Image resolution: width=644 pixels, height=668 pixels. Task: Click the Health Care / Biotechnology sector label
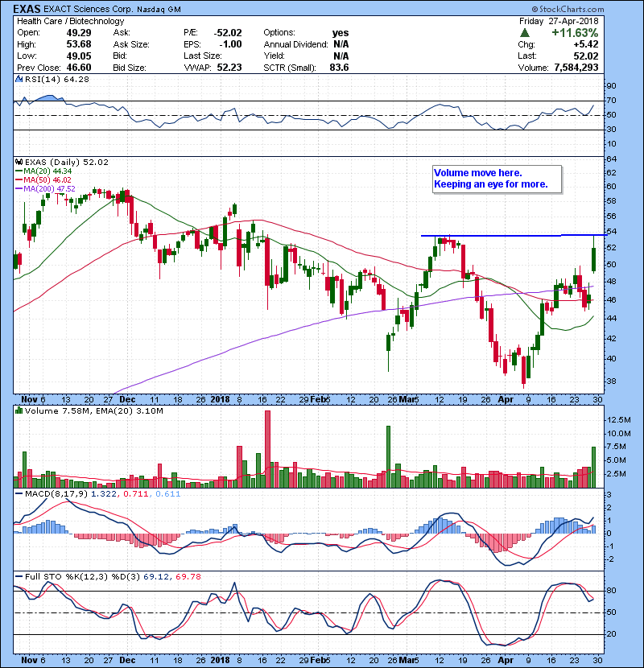tap(70, 21)
